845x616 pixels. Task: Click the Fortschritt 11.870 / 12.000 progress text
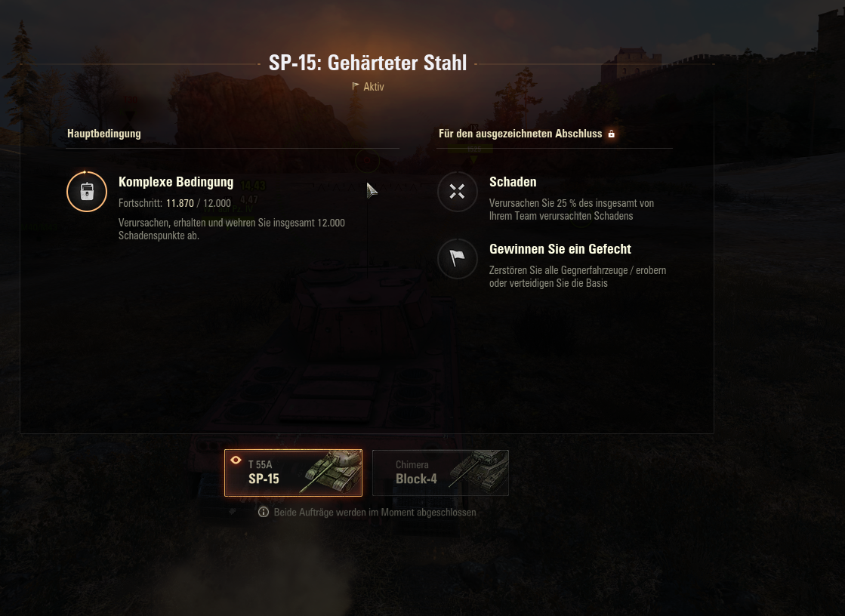coord(174,203)
